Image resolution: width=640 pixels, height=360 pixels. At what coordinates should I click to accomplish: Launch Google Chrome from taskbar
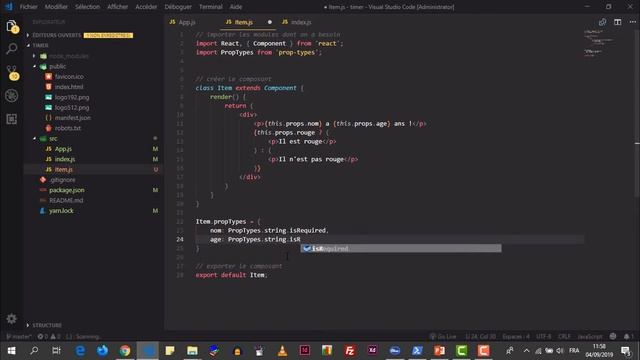125,351
